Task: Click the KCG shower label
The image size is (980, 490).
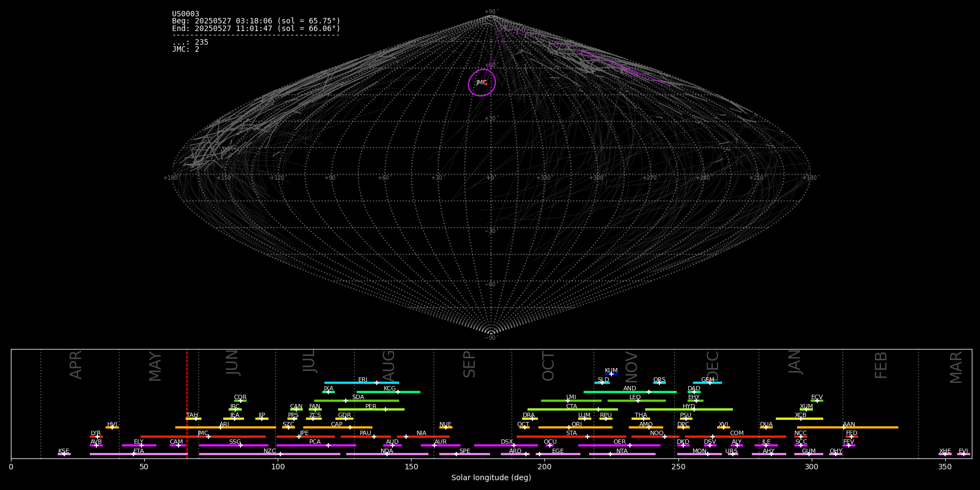Action: pyautogui.click(x=390, y=388)
